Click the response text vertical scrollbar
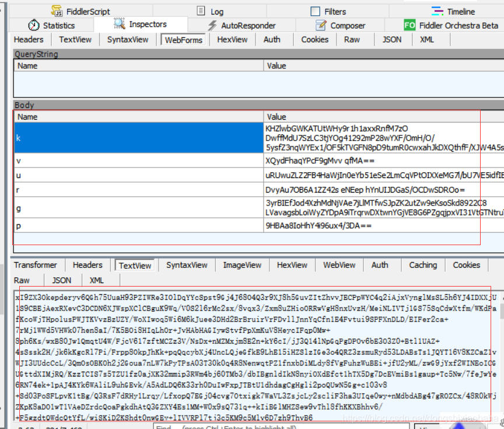The height and width of the screenshot is (429, 504). (502, 356)
